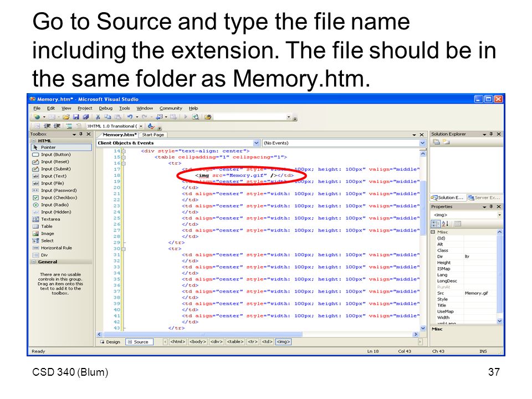Click the Navigate Backward icon

click(x=159, y=117)
